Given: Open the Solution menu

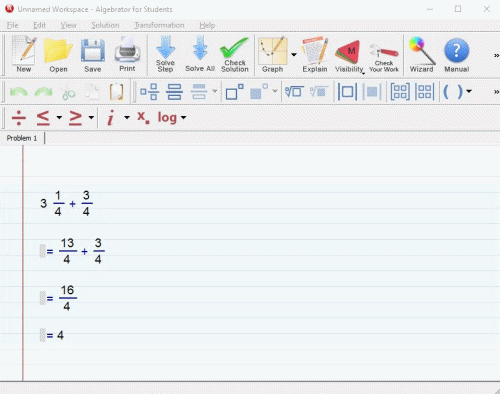Looking at the screenshot, I should click(x=105, y=25).
